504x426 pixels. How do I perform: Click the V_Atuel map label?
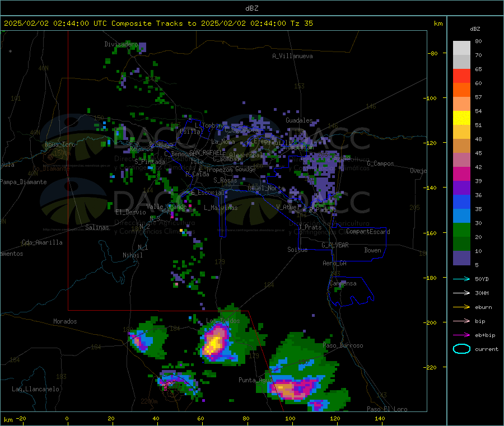click(x=288, y=207)
